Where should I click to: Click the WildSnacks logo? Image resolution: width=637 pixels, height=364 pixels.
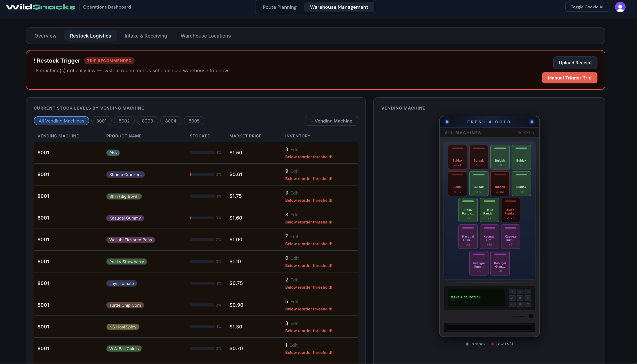point(40,7)
